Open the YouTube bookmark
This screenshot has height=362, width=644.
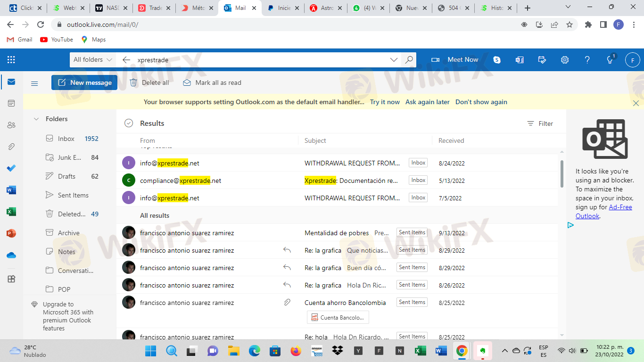click(x=57, y=40)
